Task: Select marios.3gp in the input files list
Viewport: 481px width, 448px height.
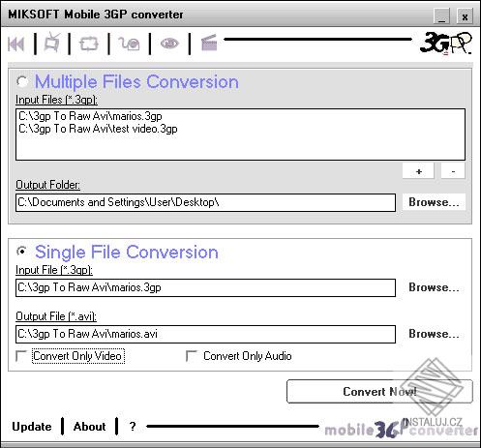Action: click(90, 116)
